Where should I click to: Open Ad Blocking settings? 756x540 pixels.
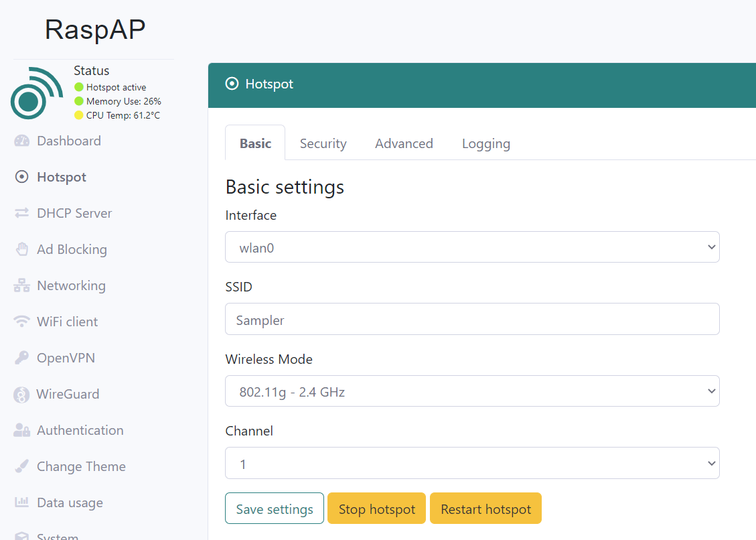coord(72,249)
